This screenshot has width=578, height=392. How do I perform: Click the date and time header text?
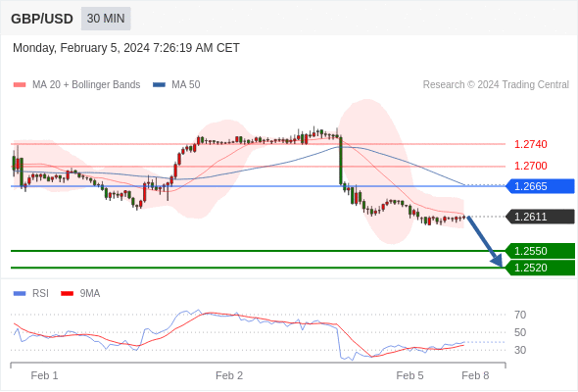[x=126, y=48]
